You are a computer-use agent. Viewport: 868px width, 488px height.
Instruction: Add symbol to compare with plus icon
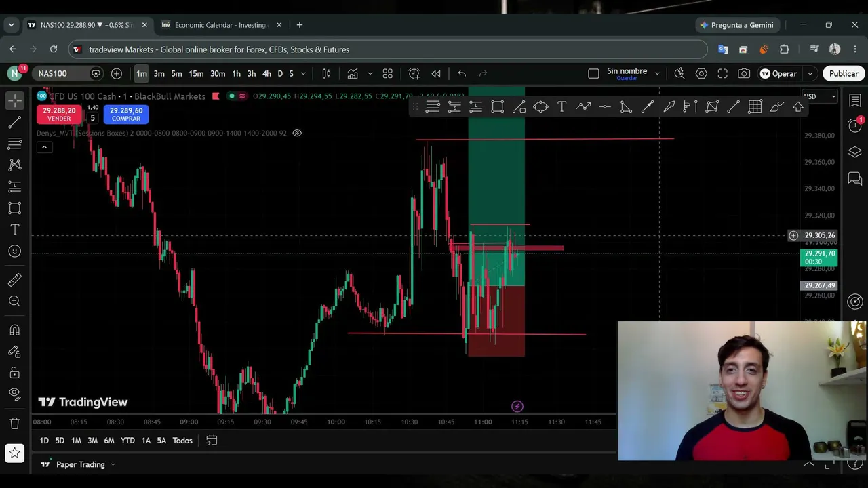pyautogui.click(x=117, y=73)
